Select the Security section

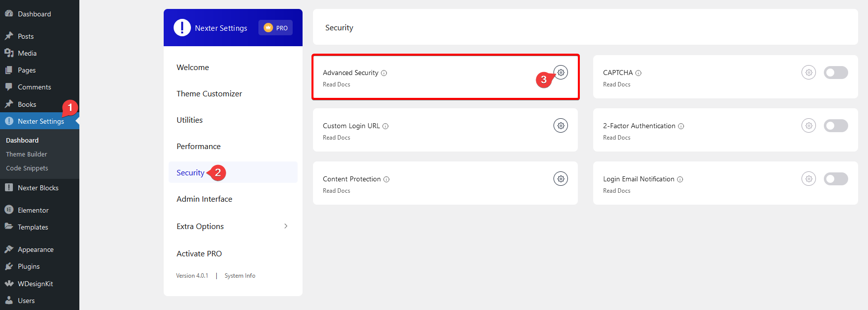[233, 172]
